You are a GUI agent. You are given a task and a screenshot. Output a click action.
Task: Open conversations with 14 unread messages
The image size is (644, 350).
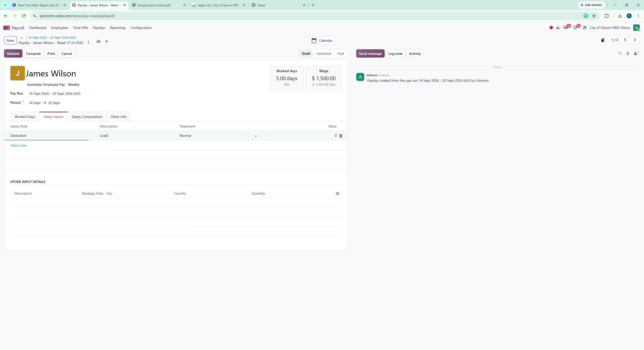coord(566,27)
